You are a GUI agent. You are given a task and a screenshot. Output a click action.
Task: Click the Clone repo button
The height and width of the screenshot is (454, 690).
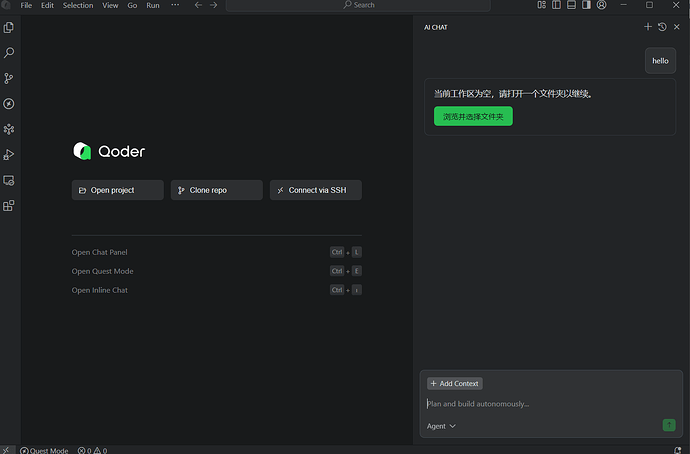(x=217, y=190)
